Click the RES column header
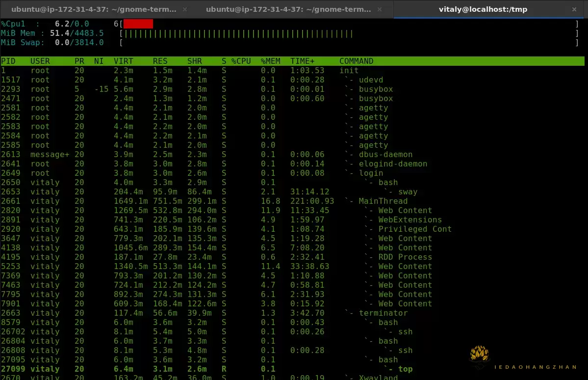Viewport: 588px width, 380px height. coord(160,61)
